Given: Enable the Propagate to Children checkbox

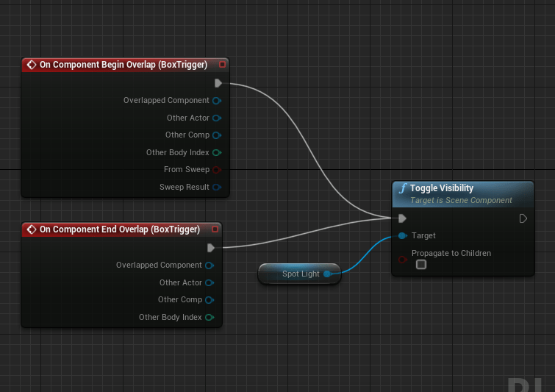Looking at the screenshot, I should 421,265.
